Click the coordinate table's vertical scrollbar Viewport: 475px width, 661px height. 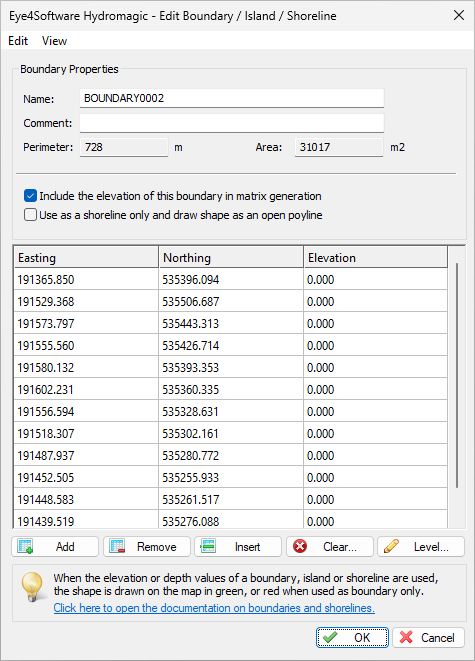(457, 375)
